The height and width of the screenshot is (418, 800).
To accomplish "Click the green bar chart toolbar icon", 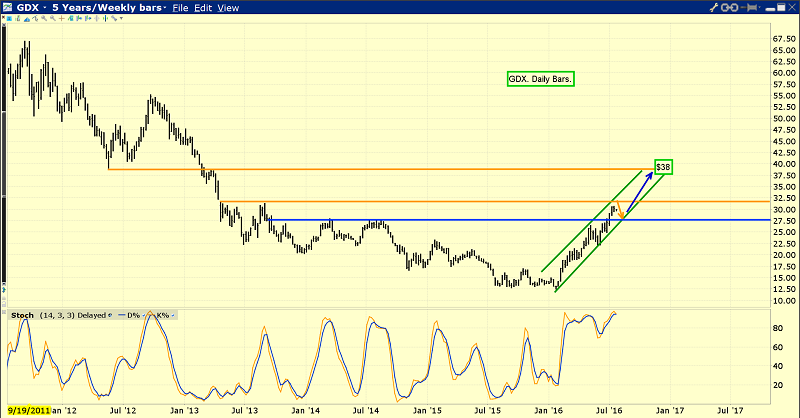I will (18, 18).
